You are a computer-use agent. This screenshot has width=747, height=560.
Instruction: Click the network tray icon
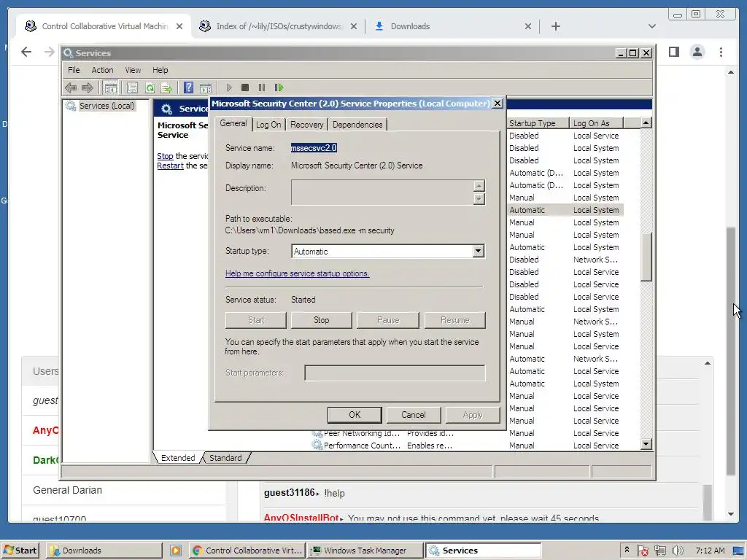(659, 551)
